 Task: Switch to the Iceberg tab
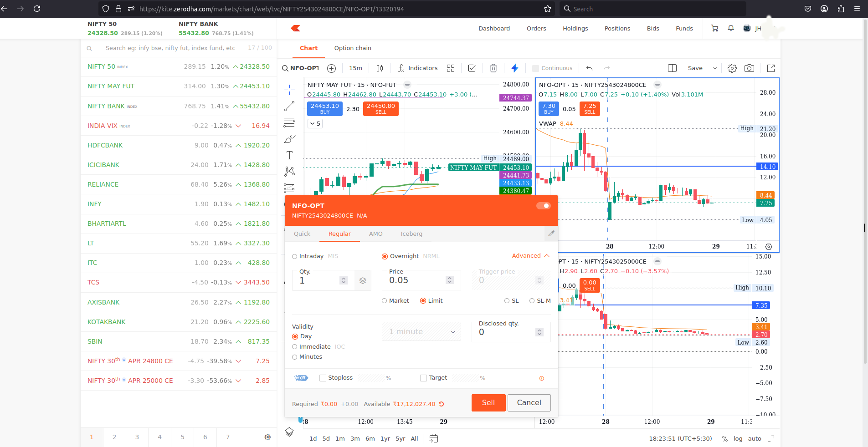(411, 234)
